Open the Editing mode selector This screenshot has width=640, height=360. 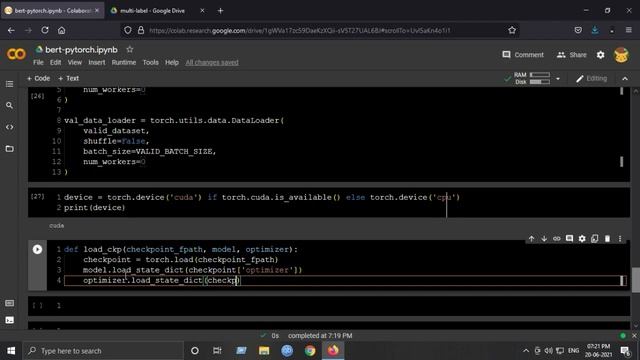click(591, 78)
